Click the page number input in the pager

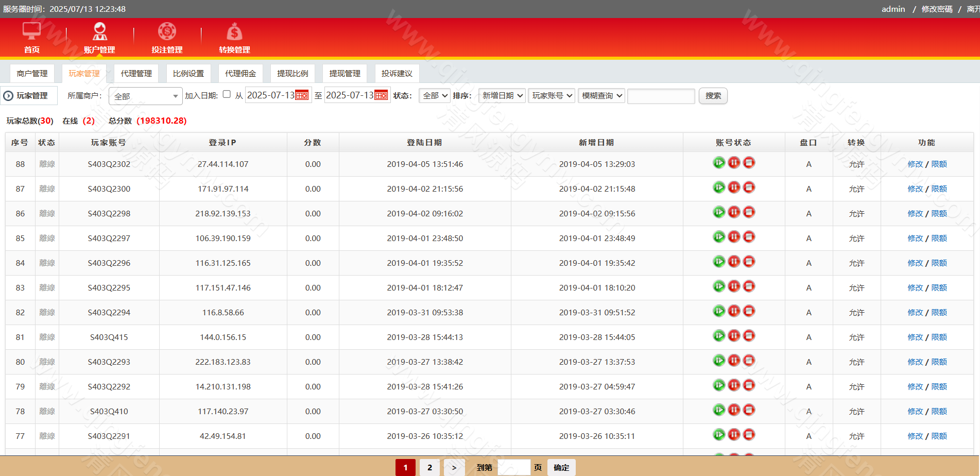point(513,467)
